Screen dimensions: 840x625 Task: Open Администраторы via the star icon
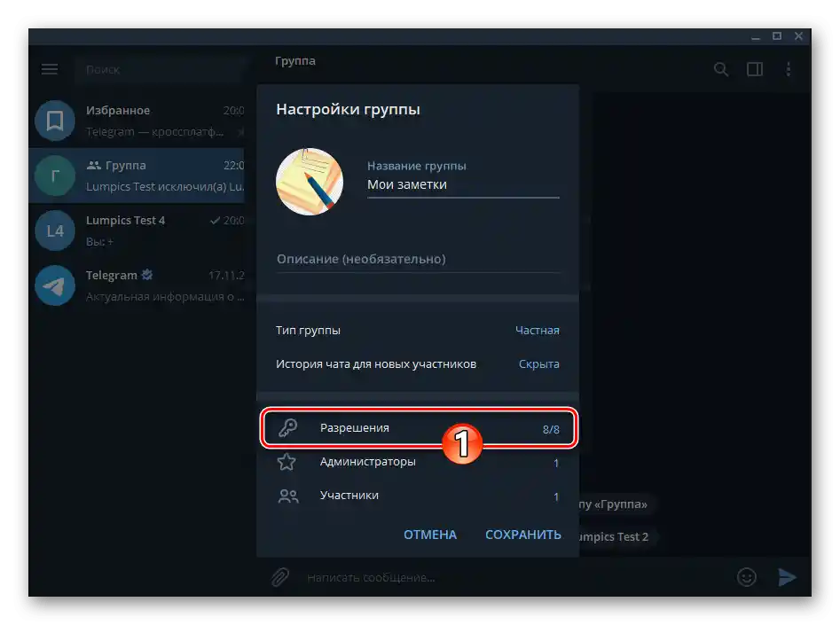tap(287, 461)
